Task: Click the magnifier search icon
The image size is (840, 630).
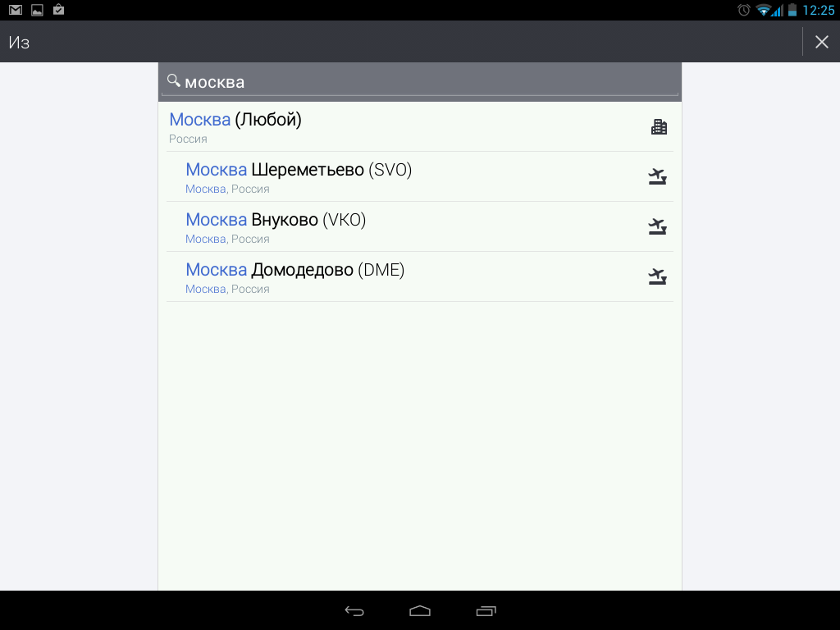Action: pyautogui.click(x=174, y=81)
